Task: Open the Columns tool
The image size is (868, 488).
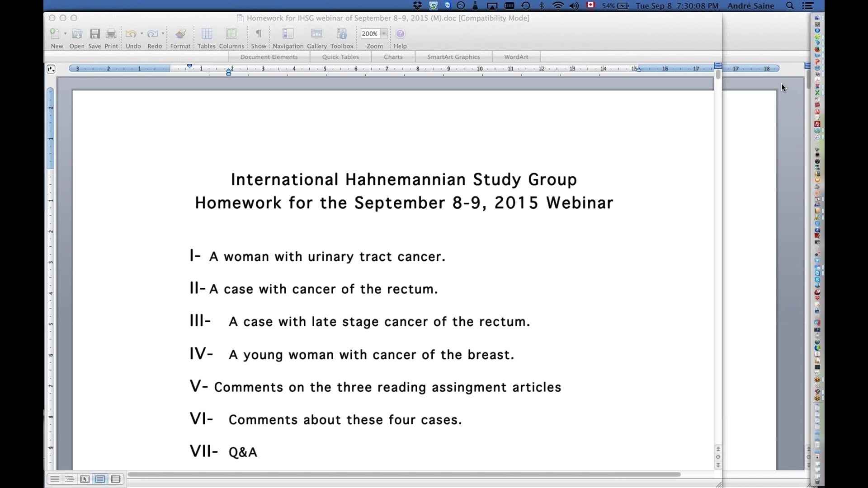Action: [x=231, y=33]
